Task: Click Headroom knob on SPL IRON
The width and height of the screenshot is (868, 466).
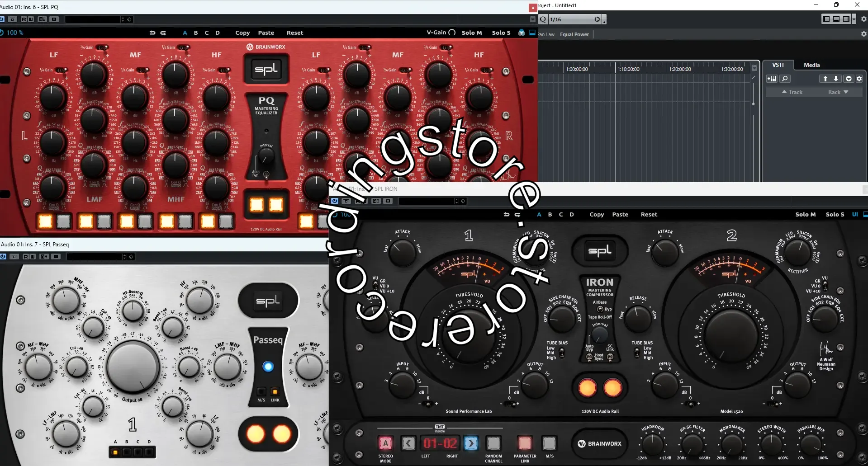Action: pyautogui.click(x=652, y=444)
